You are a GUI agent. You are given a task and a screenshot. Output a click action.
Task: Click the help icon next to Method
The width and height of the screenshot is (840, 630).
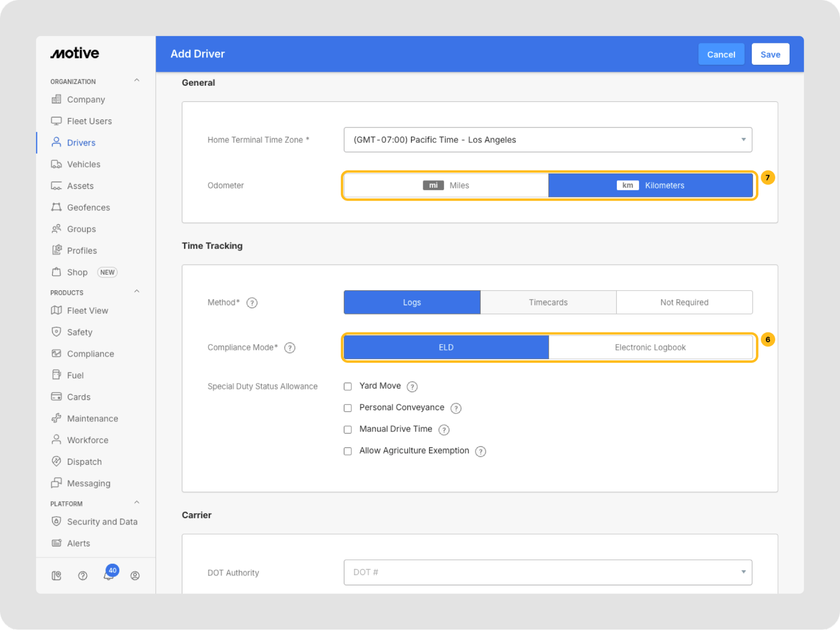tap(252, 303)
